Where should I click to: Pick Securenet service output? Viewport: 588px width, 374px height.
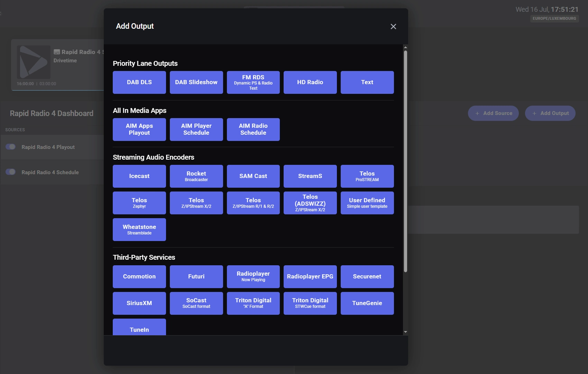point(367,277)
